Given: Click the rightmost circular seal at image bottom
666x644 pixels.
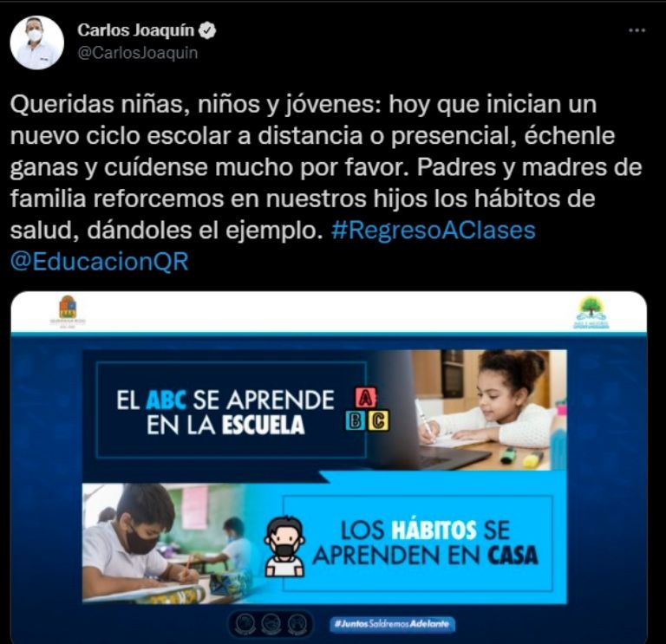Looking at the screenshot, I should 296,624.
